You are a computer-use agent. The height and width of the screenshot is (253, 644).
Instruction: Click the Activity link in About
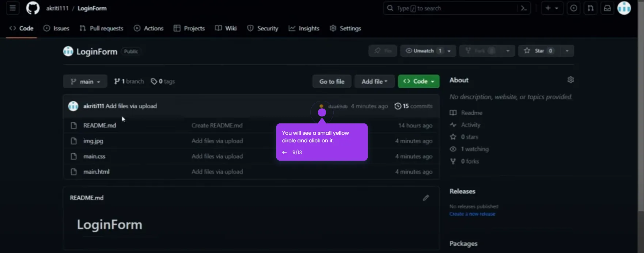coord(465,125)
